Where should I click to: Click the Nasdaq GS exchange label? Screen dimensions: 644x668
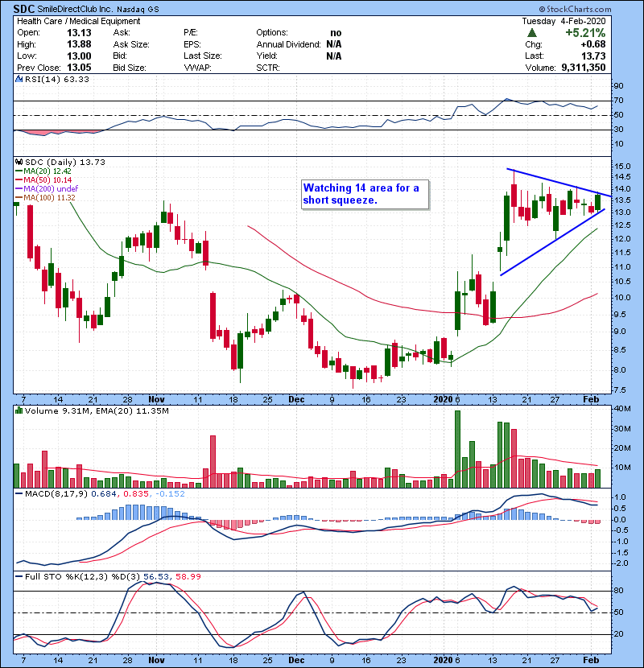(x=138, y=10)
